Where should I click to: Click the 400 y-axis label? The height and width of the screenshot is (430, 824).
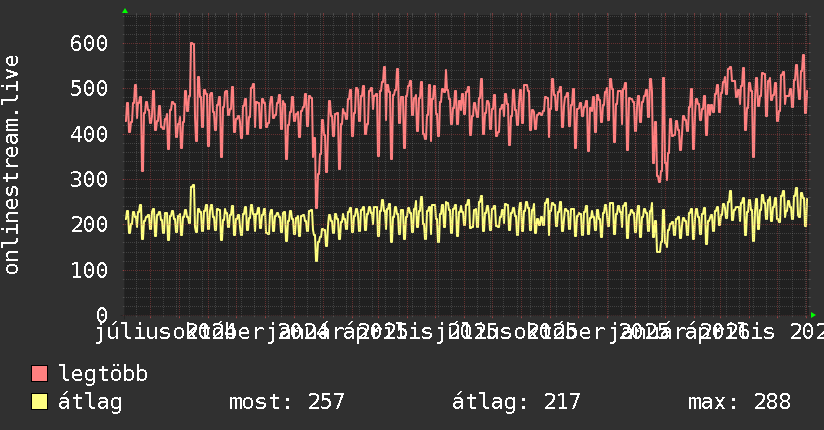point(89,135)
